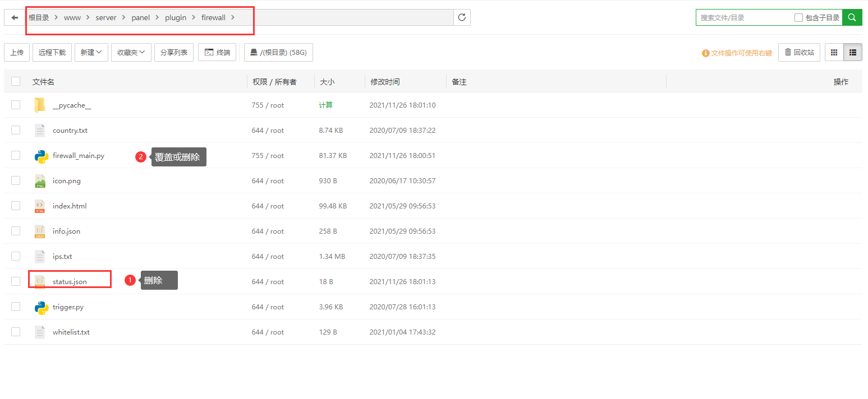Switch to grid view layout

(834, 52)
